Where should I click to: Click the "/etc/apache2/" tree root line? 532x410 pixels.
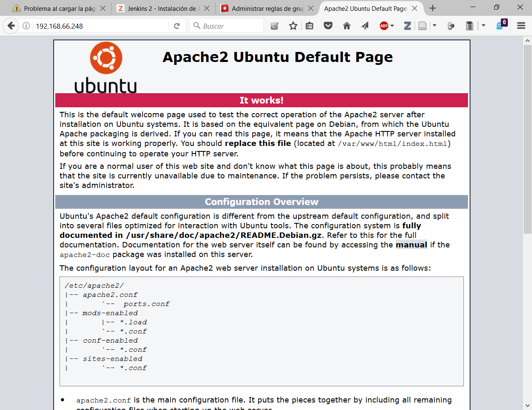[94, 286]
